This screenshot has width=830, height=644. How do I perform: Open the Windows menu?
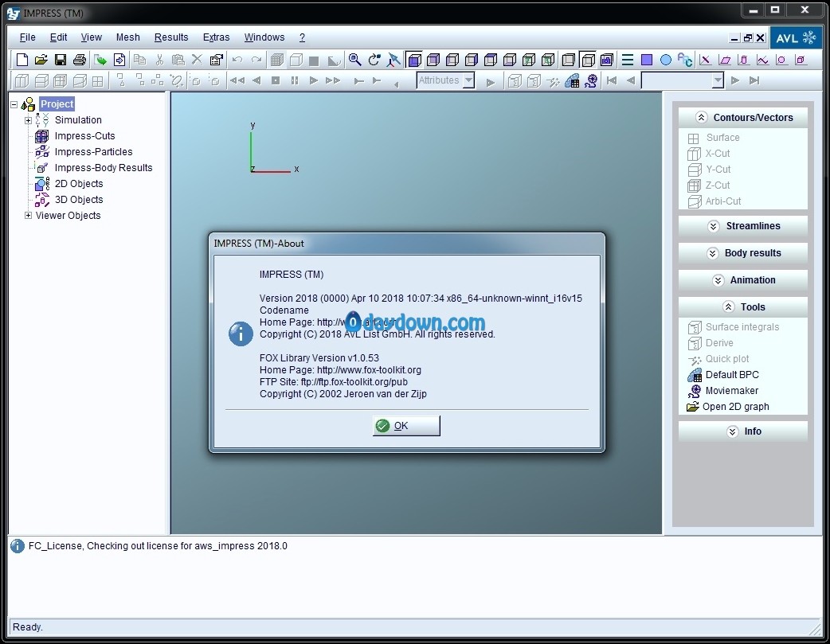264,37
